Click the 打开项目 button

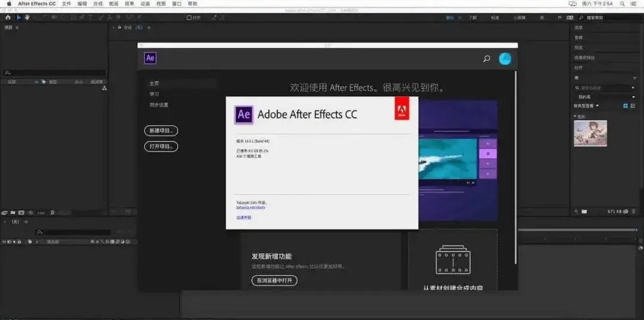[x=161, y=146]
